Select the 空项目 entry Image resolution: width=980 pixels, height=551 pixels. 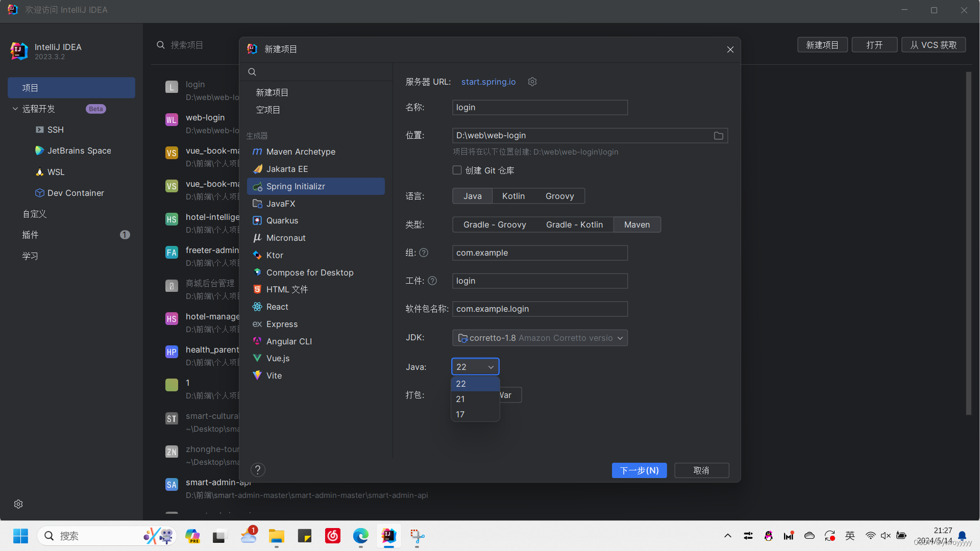pos(268,110)
